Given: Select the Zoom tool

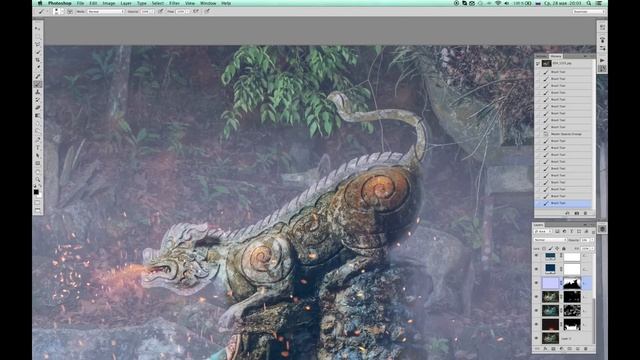Looking at the screenshot, I should pos(38,179).
